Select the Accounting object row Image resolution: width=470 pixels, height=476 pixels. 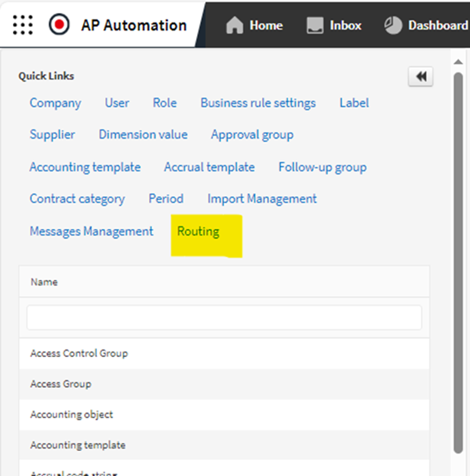[x=72, y=415]
